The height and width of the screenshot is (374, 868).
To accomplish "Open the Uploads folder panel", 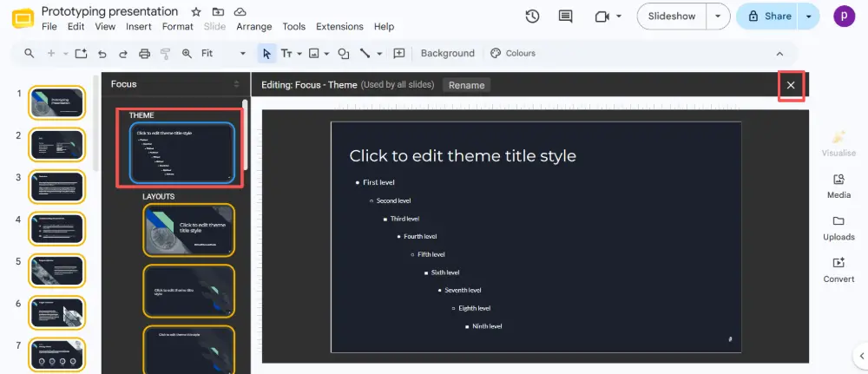I will coord(838,228).
